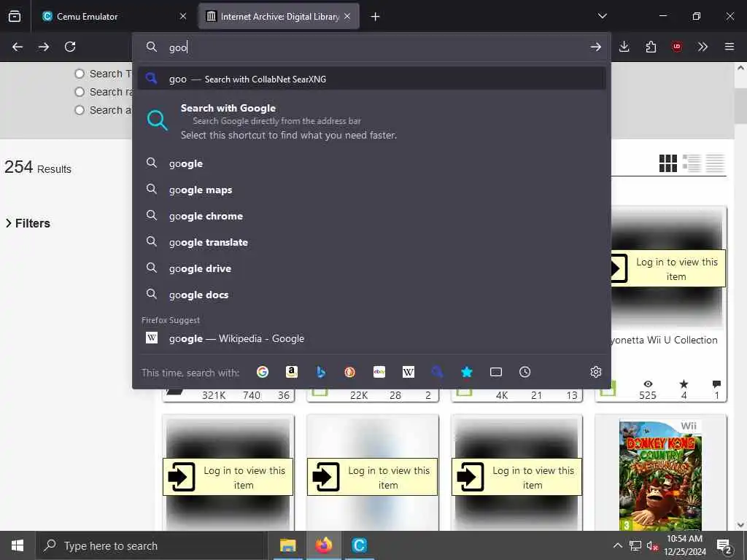This screenshot has height=560, width=747.
Task: Search this time with Google icon
Action: point(263,372)
